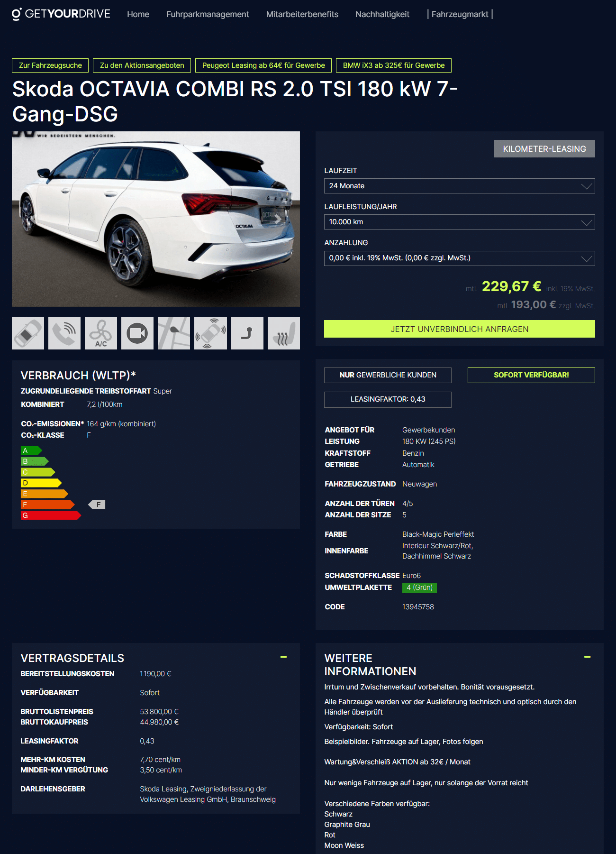Click the Sofort verfügbar badge
The height and width of the screenshot is (854, 616).
pyautogui.click(x=531, y=375)
